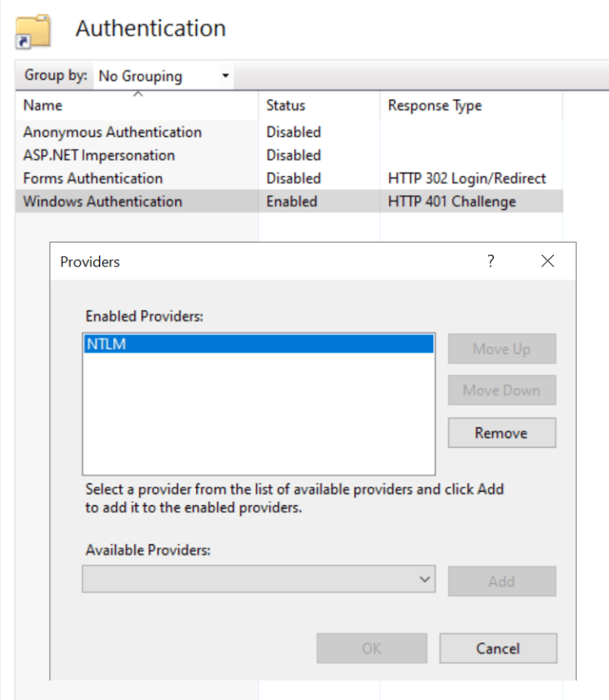Click the HTTP 302 Login/Redirect cell
The image size is (609, 700).
467,179
